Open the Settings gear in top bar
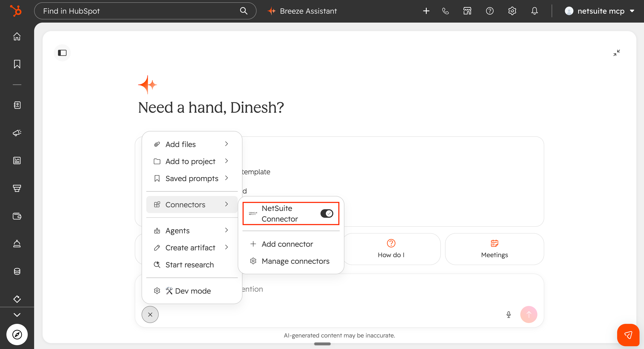Image resolution: width=644 pixels, height=349 pixels. (x=512, y=11)
